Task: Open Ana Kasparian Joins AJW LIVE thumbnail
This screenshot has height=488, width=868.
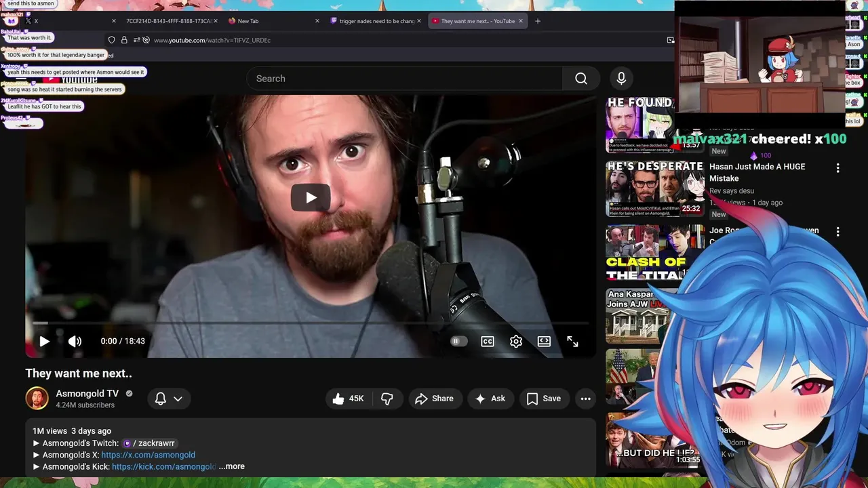Action: coord(637,317)
